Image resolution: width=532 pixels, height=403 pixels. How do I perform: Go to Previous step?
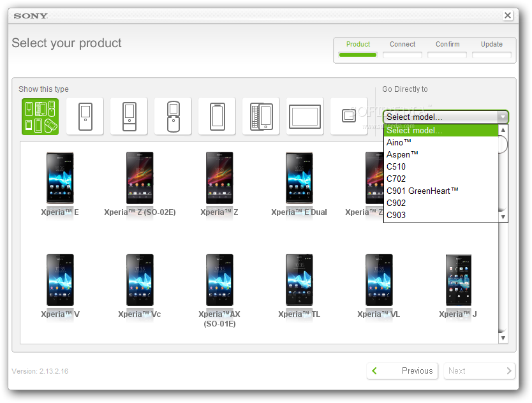403,370
